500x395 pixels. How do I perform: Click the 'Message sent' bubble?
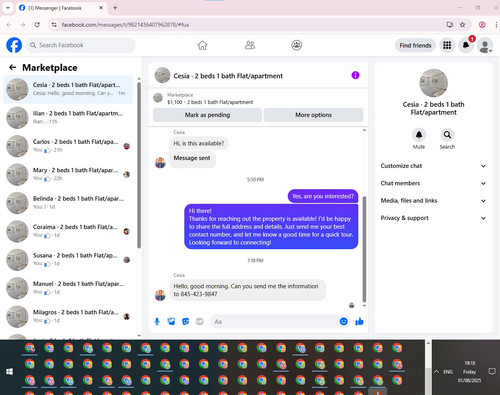(192, 158)
